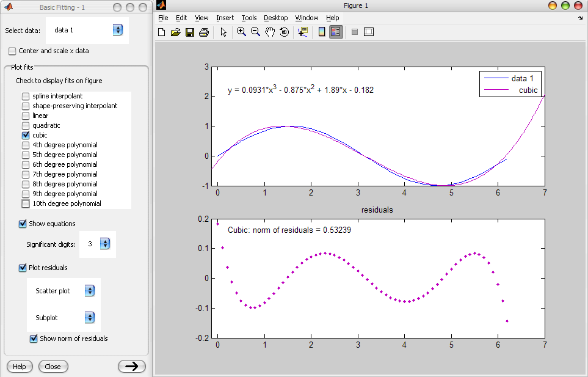Select the Edit Plot arrow tool
Viewport: 588px width, 377px height.
coord(223,32)
